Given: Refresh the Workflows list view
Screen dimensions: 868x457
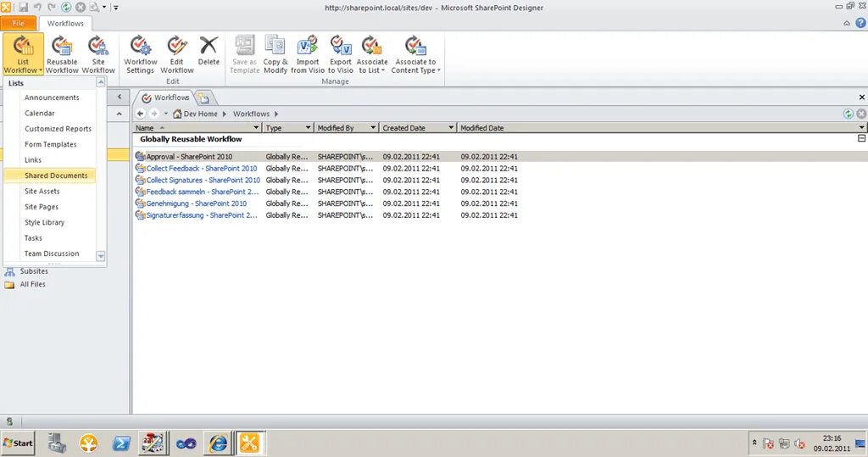Looking at the screenshot, I should (x=848, y=114).
